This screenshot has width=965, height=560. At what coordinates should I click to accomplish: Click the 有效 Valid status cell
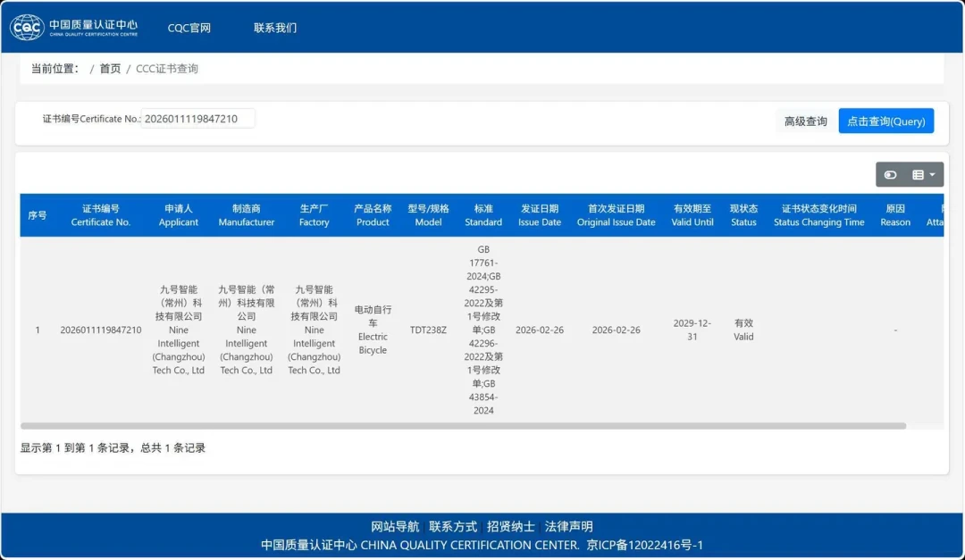point(743,330)
